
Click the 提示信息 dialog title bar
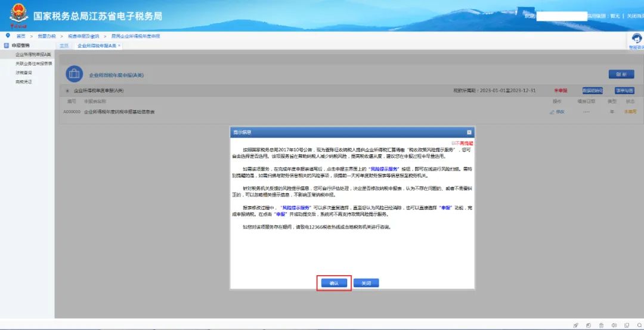coord(352,132)
